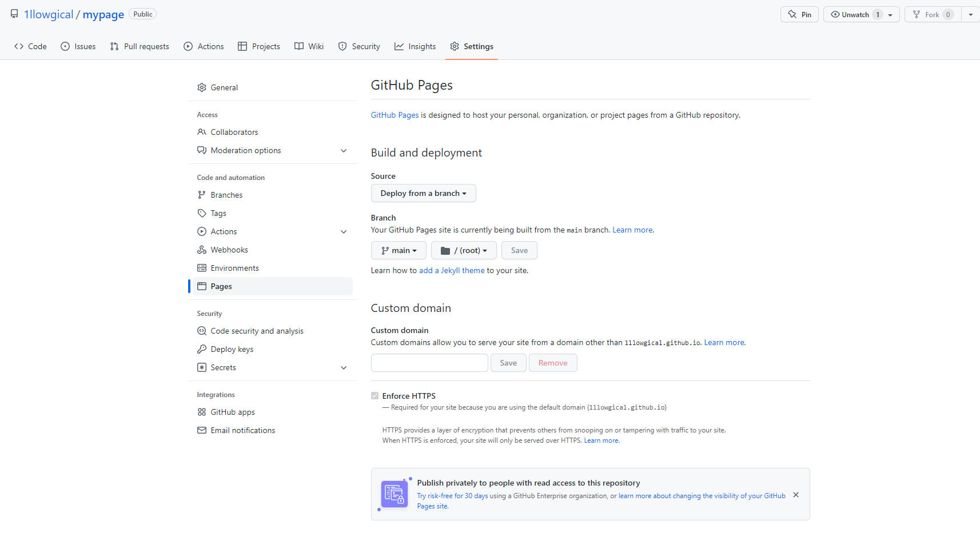The image size is (980, 541).
Task: Click the Environments server icon
Action: [x=202, y=268]
